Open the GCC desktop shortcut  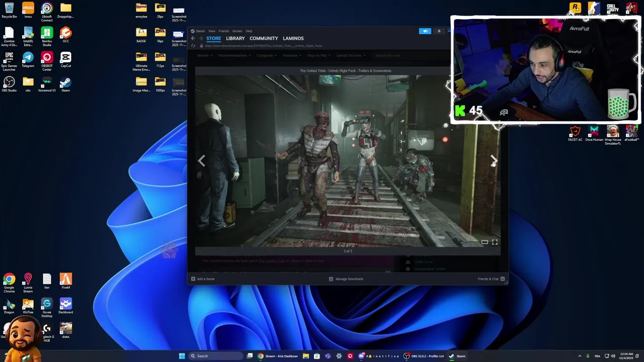[x=65, y=35]
